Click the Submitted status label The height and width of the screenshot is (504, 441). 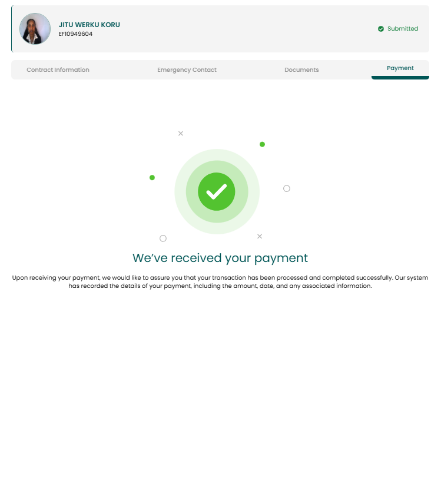click(403, 29)
